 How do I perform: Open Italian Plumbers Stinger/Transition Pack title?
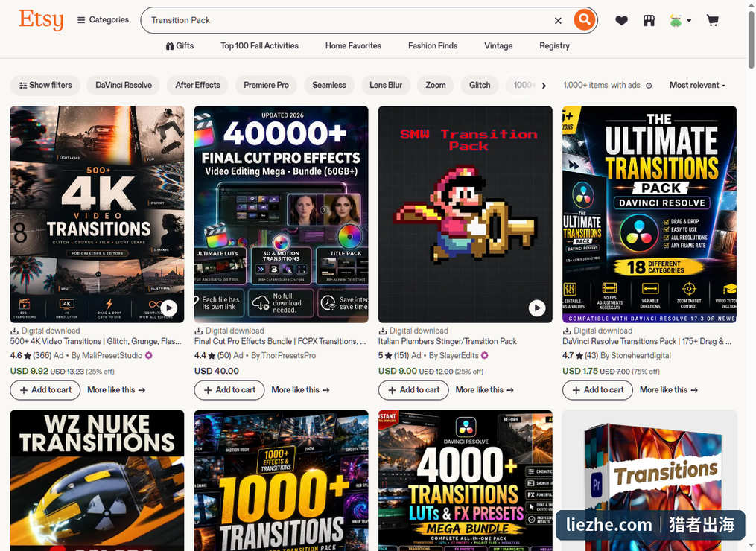click(x=448, y=341)
